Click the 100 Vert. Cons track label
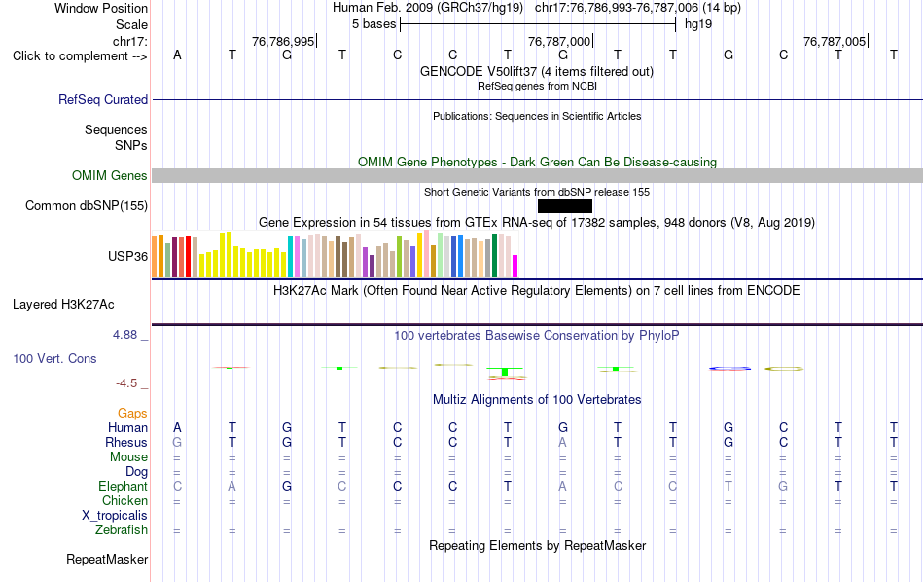 tap(54, 358)
